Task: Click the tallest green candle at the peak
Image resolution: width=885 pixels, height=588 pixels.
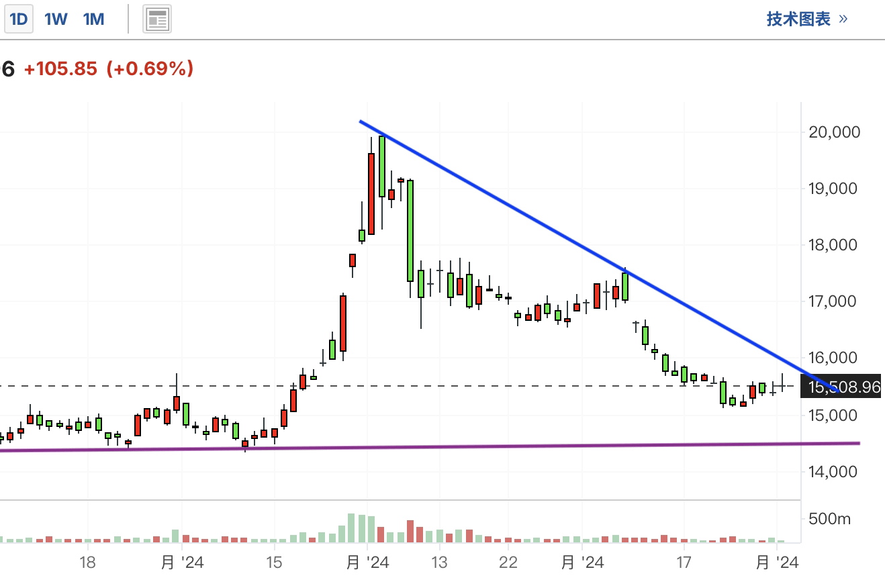Action: [382, 166]
